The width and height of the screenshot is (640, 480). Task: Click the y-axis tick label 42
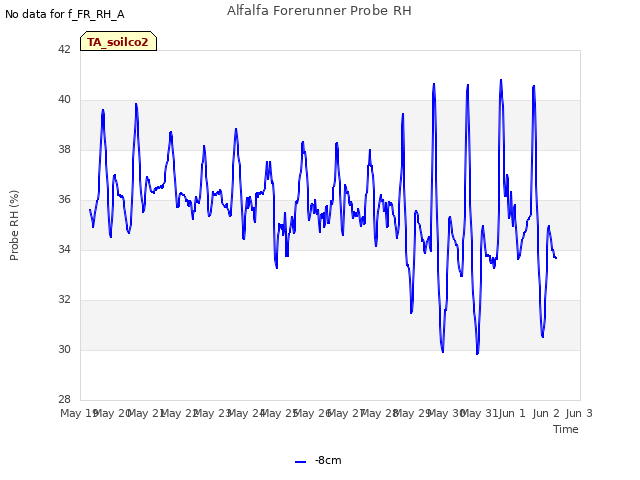pyautogui.click(x=64, y=49)
